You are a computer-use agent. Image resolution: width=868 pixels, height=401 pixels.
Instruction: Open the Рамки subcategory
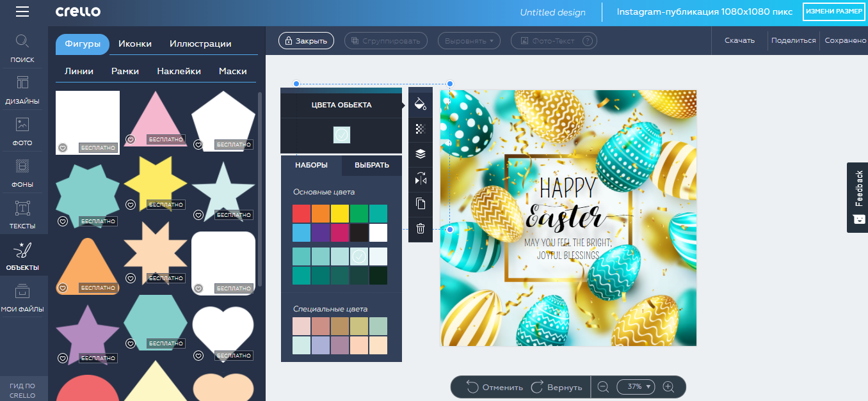pyautogui.click(x=125, y=71)
